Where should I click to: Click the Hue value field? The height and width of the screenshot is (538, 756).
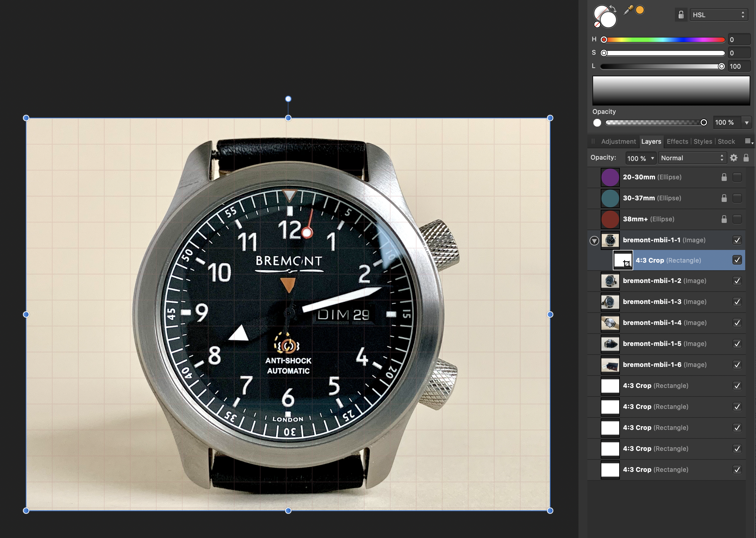(x=739, y=40)
